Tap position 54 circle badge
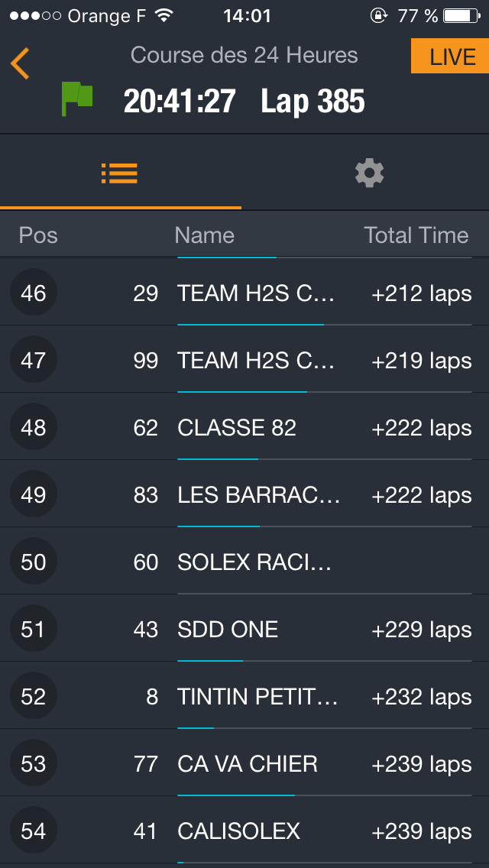 click(x=34, y=831)
